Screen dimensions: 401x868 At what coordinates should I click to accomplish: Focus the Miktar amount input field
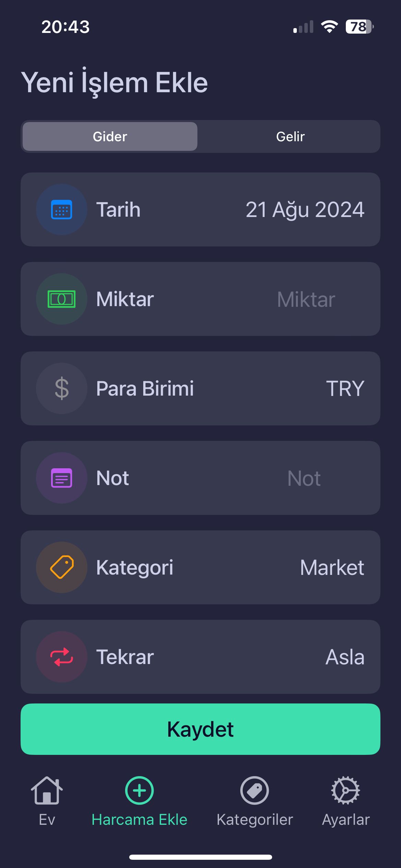click(x=306, y=299)
